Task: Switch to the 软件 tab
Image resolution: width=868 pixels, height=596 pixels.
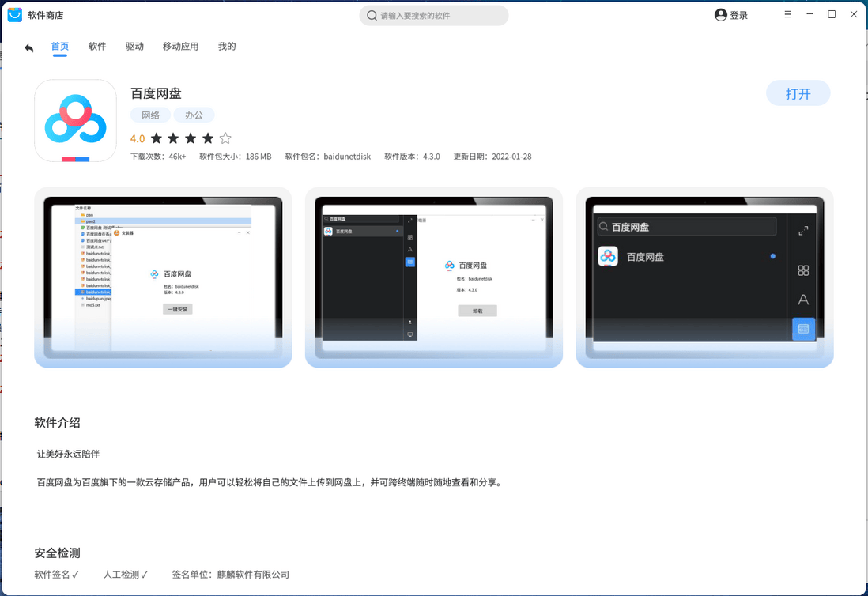Action: [97, 46]
